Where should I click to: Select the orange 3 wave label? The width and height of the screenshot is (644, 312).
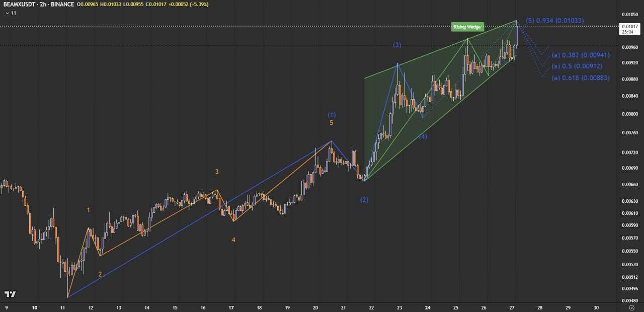pos(217,172)
